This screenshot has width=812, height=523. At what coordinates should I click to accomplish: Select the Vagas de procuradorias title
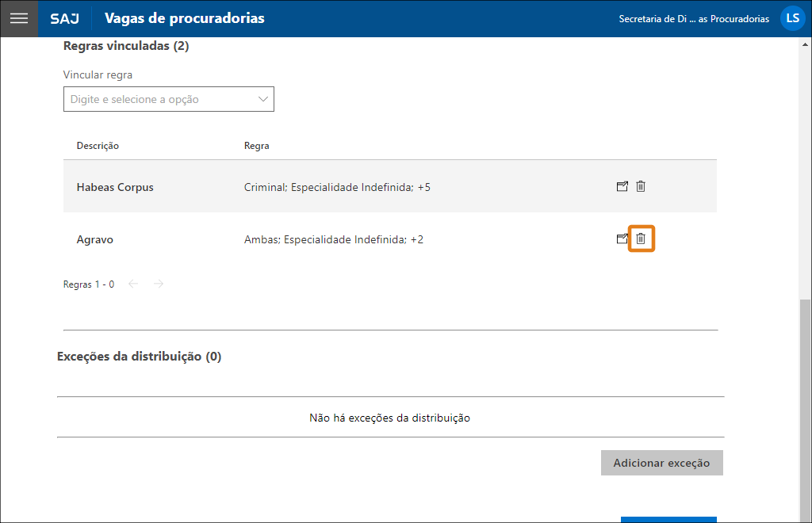[186, 17]
